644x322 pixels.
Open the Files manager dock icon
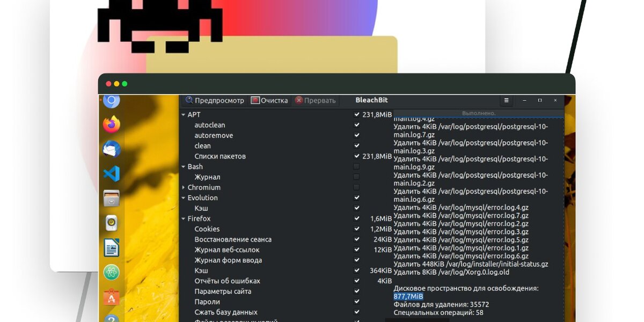pyautogui.click(x=112, y=198)
